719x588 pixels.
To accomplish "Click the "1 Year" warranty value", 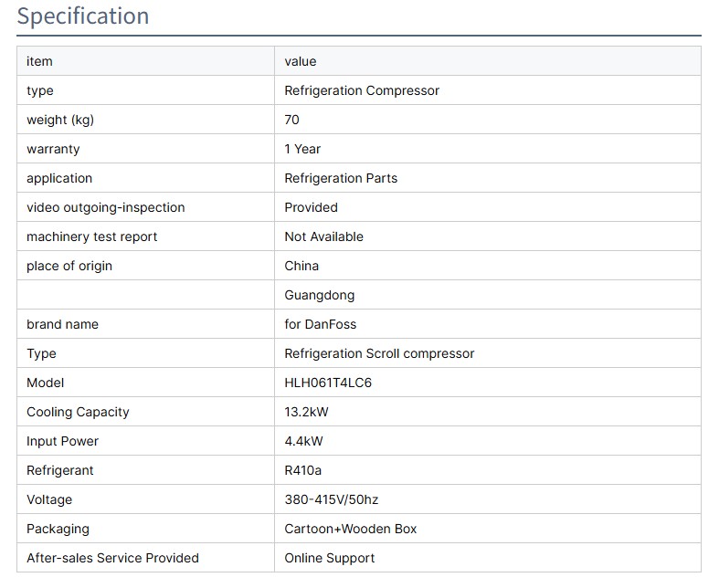I will [302, 149].
